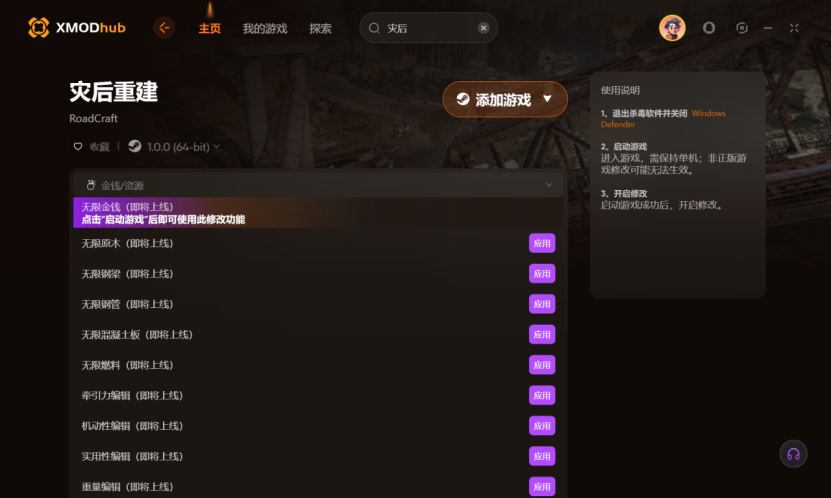The height and width of the screenshot is (498, 831).
Task: Open the user avatar profile
Action: pyautogui.click(x=672, y=28)
